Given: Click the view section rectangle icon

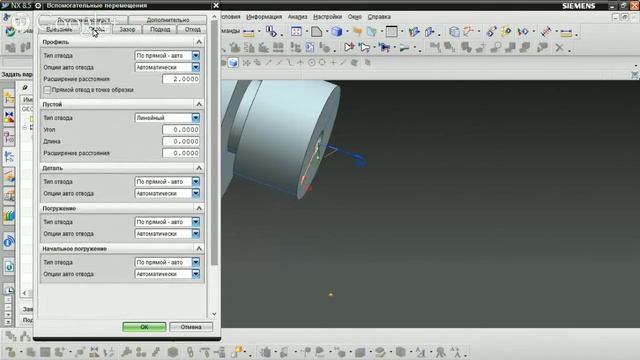Looking at the screenshot, I should pyautogui.click(x=391, y=31).
